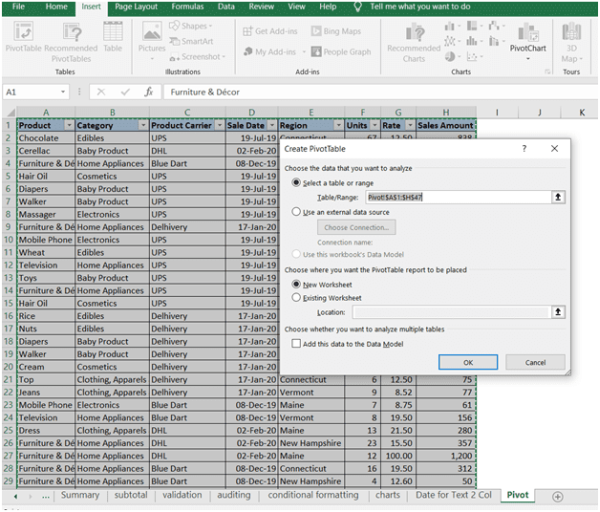Select the 'Existing Worksheet' radio option
The image size is (600, 512).
coord(295,298)
